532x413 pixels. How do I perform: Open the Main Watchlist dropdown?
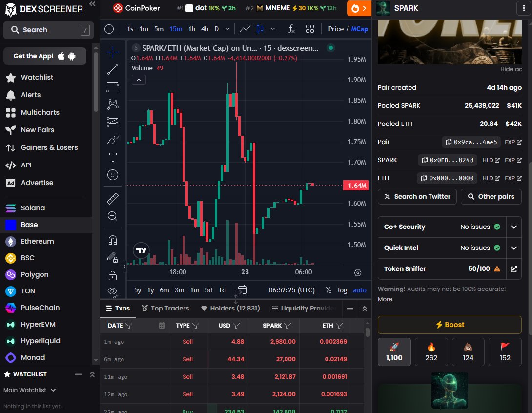[x=29, y=390]
